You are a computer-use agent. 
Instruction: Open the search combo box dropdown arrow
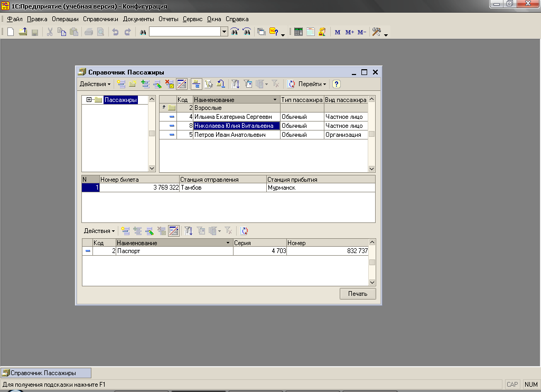click(225, 32)
